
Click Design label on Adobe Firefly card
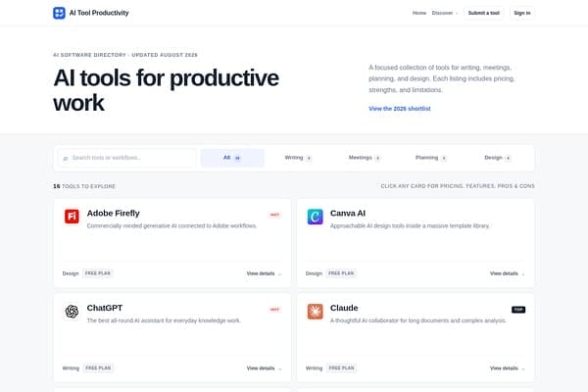71,273
